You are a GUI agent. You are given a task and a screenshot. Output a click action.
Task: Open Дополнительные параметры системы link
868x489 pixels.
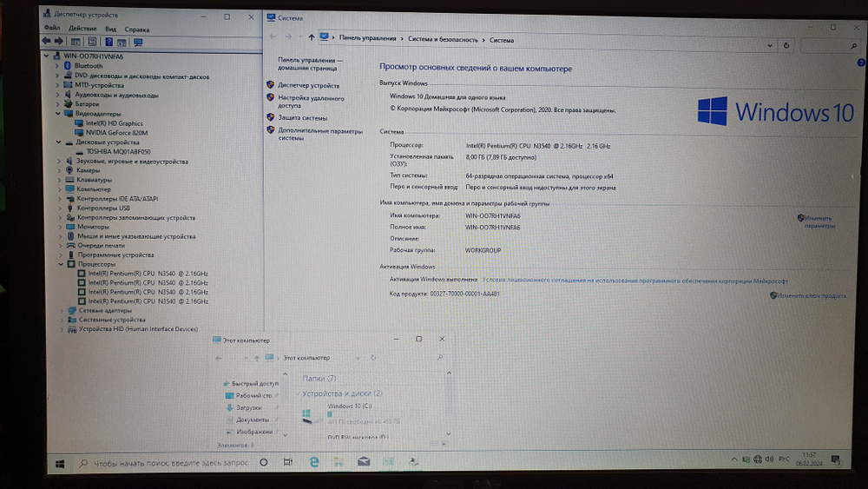pyautogui.click(x=320, y=135)
